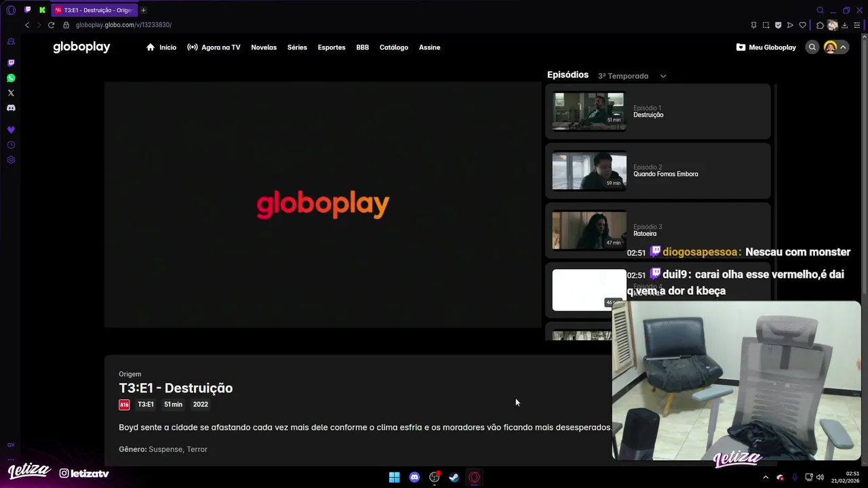Click the Suspense genre link
868x488 pixels.
click(x=165, y=449)
